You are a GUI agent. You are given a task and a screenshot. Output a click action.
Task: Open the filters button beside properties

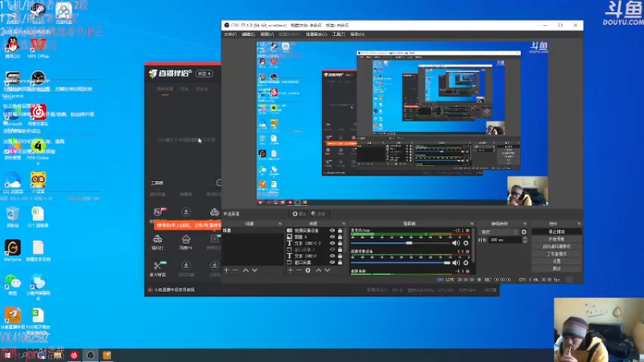pyautogui.click(x=318, y=214)
